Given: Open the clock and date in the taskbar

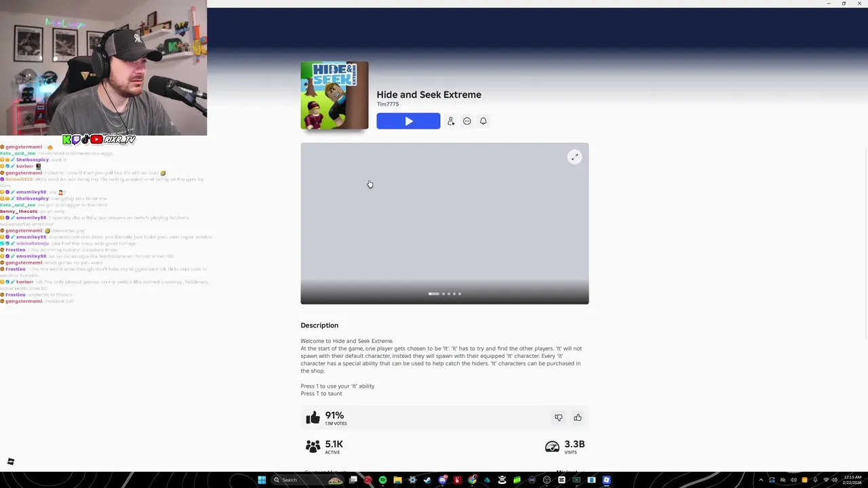Looking at the screenshot, I should pos(852,480).
